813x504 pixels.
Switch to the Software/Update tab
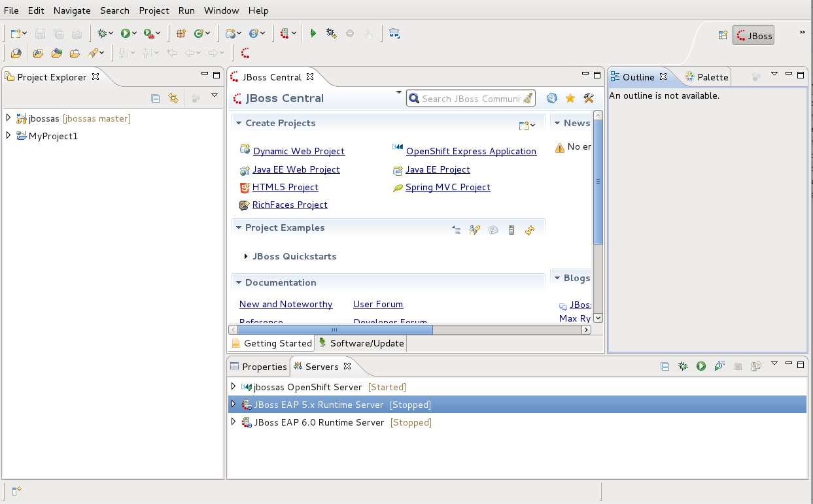click(361, 343)
